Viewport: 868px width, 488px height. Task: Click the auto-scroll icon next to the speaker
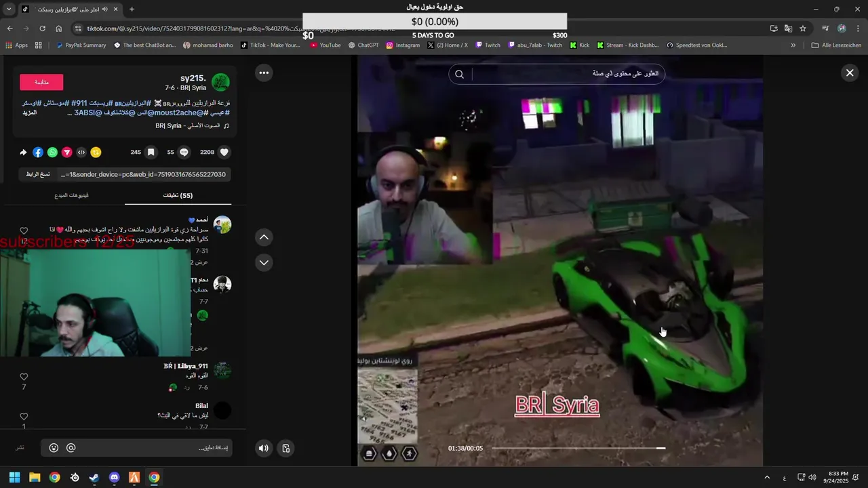[286, 448]
